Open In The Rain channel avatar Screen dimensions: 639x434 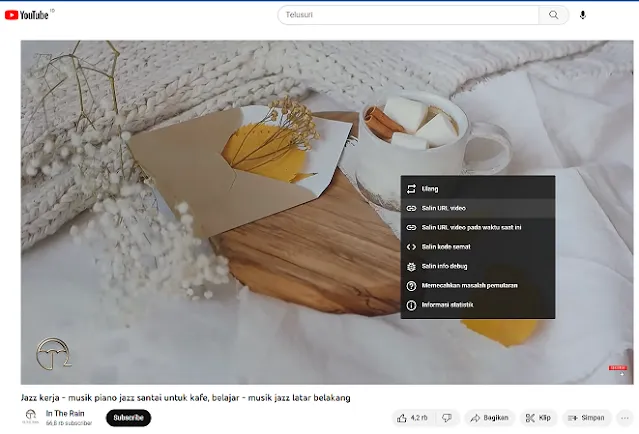(31, 417)
